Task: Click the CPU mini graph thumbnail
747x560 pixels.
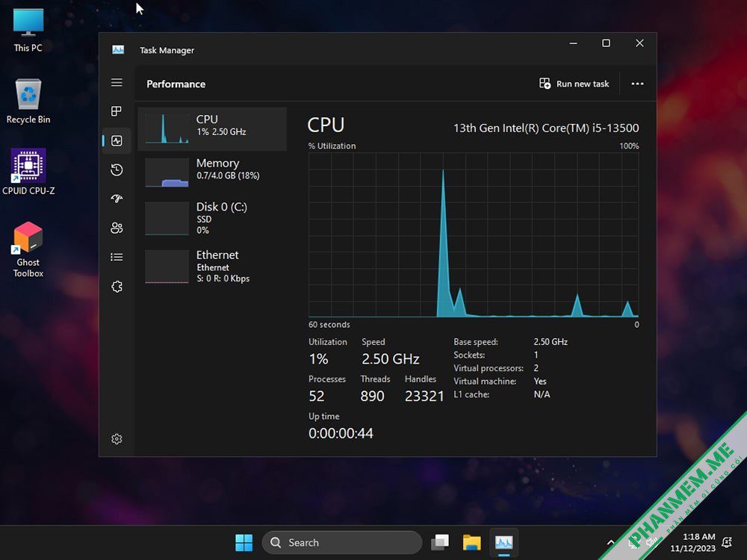Action: [x=167, y=128]
